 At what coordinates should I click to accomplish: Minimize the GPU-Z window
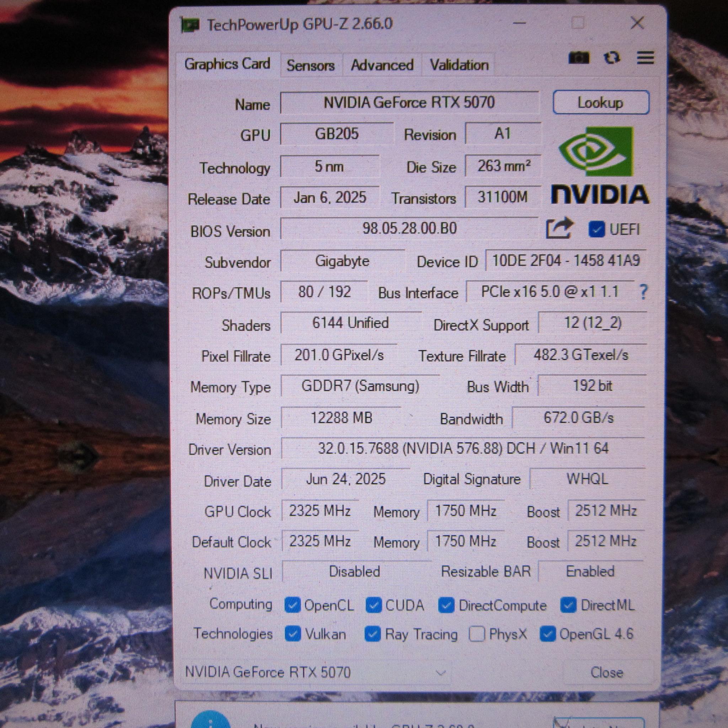520,23
